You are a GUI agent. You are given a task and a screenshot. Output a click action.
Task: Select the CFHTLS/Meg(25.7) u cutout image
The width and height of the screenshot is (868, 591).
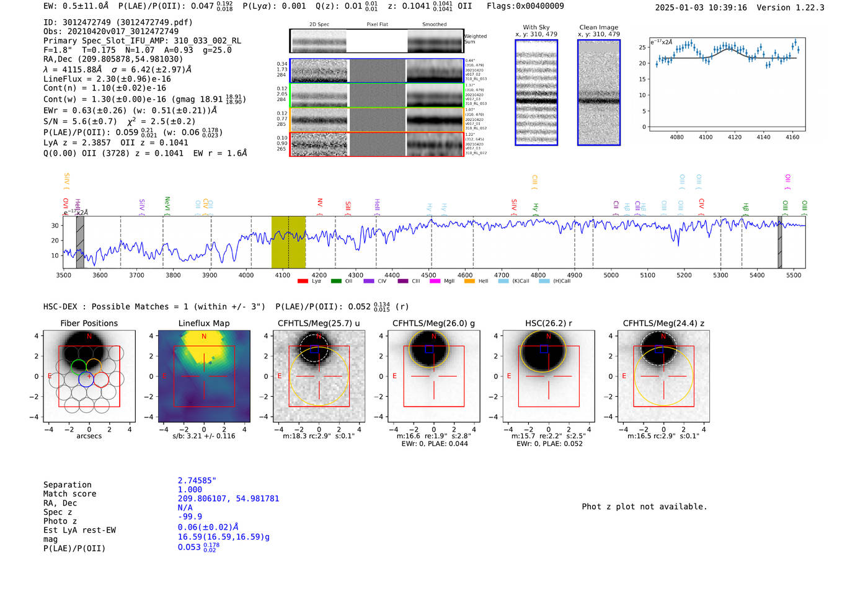point(319,376)
